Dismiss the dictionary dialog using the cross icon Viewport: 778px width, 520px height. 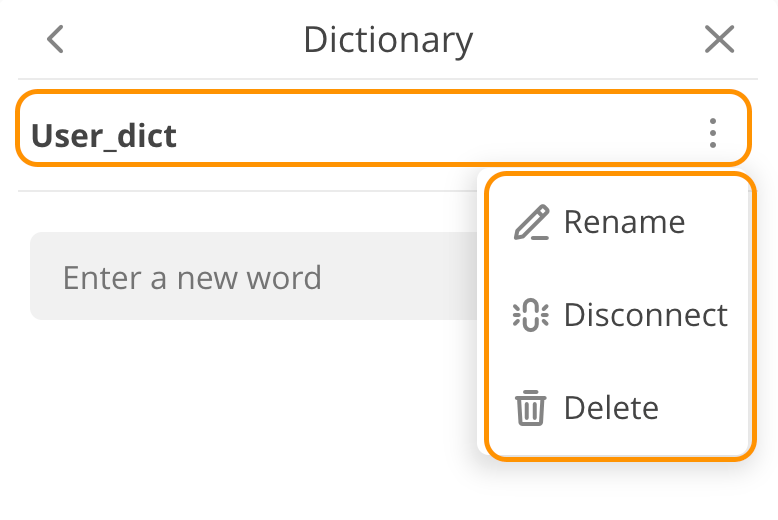(719, 39)
